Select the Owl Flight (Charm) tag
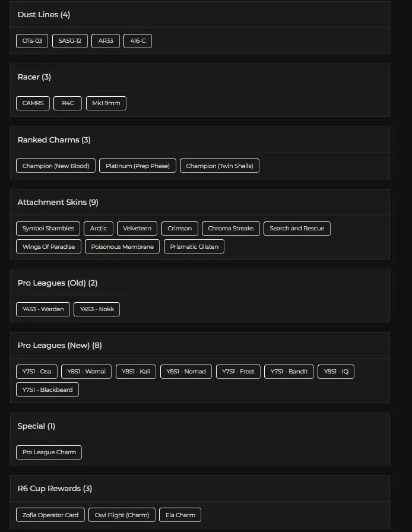The width and height of the screenshot is (412, 532). pyautogui.click(x=122, y=515)
